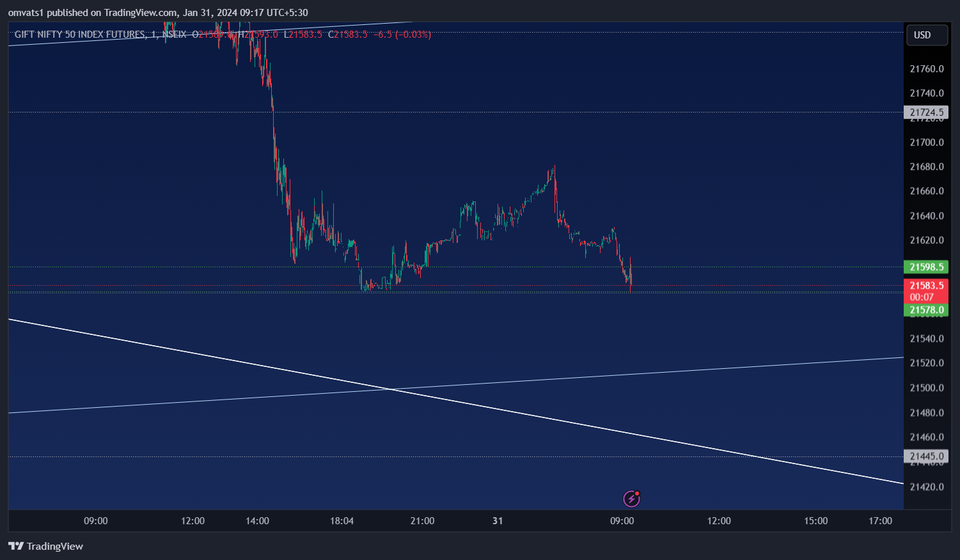
Task: Click the bold 31 date axis label
Action: tap(498, 521)
